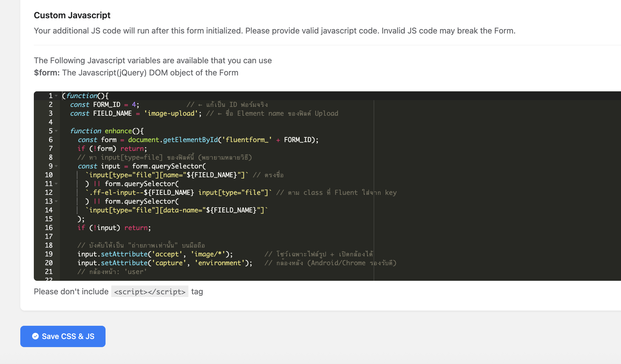Click the $form variable label
The width and height of the screenshot is (621, 364).
(47, 73)
